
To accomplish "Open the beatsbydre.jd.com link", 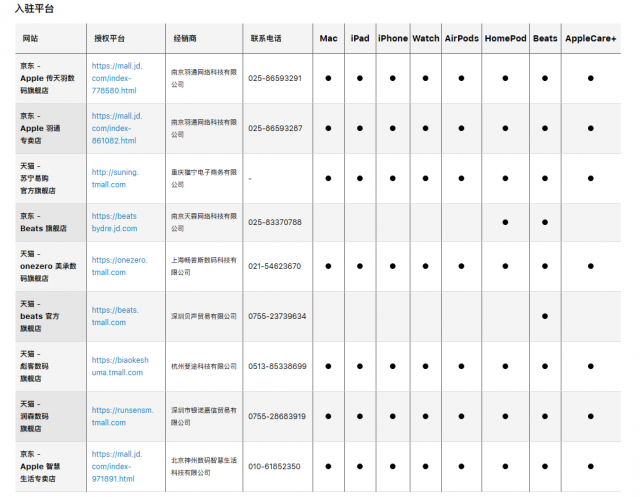I will (x=114, y=222).
